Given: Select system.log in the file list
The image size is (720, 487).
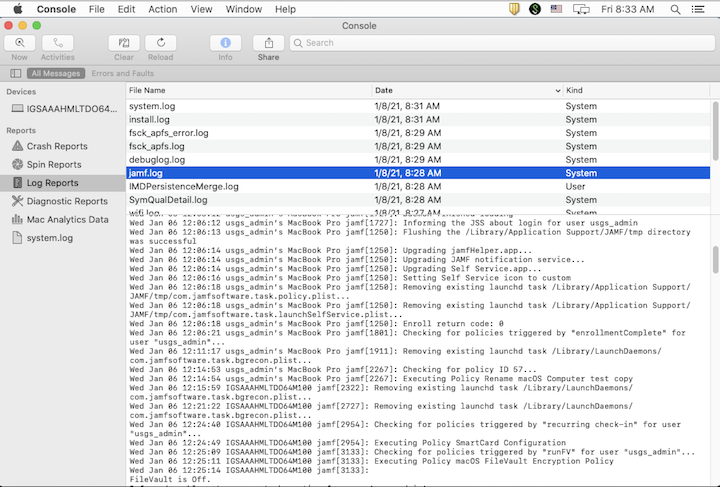Looking at the screenshot, I should [418, 106].
